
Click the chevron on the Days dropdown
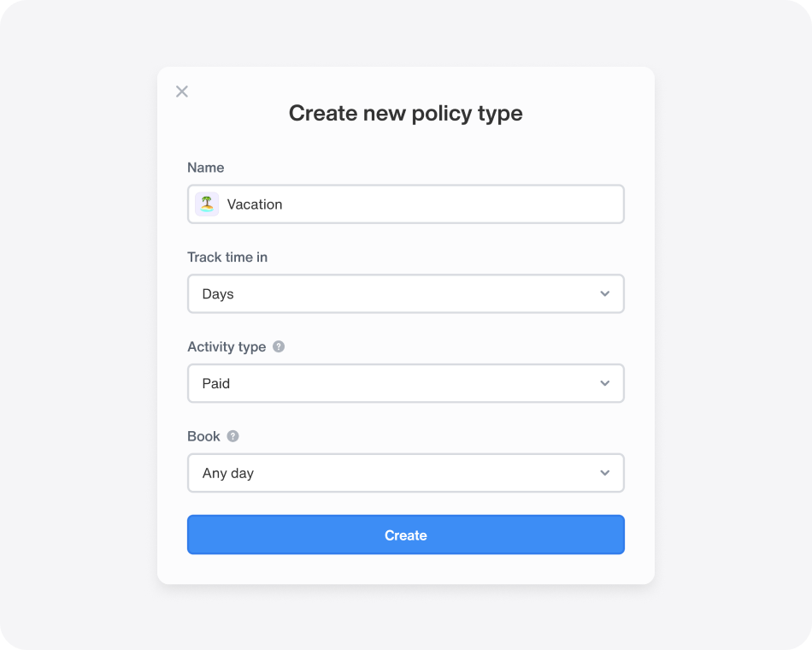click(605, 293)
